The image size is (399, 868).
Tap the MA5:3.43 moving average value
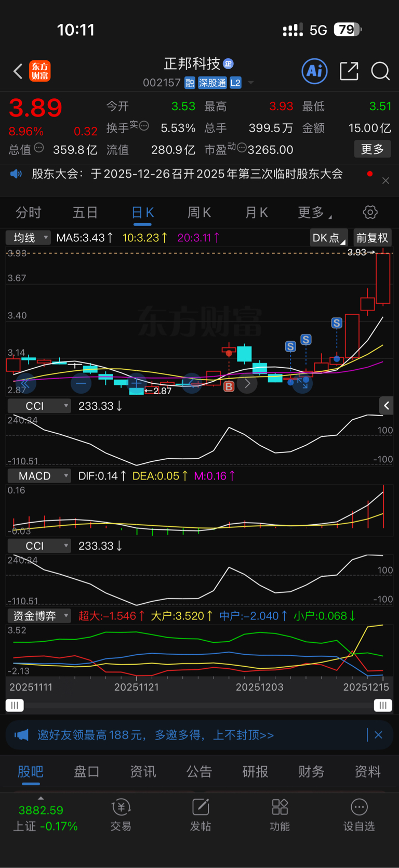pos(85,238)
